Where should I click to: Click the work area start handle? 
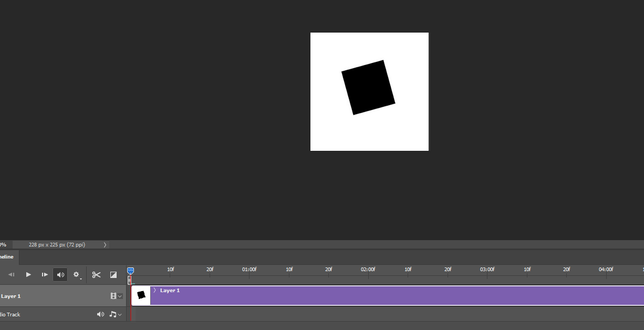(x=129, y=281)
